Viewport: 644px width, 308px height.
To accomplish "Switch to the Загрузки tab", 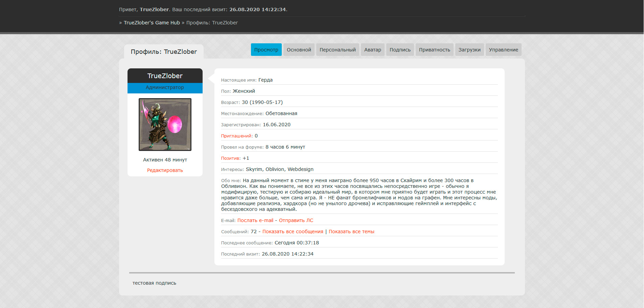I will pos(469,50).
